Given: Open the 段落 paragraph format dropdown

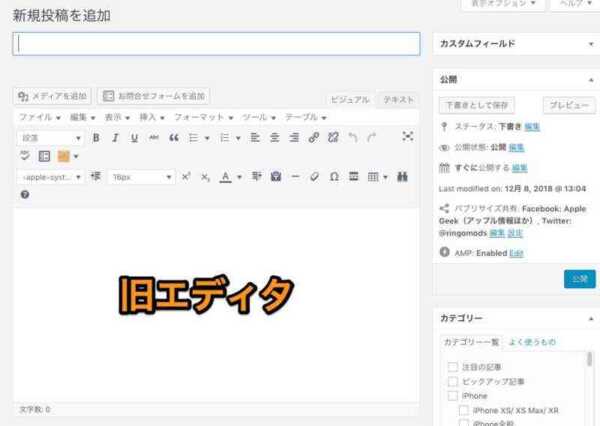Looking at the screenshot, I should pos(50,137).
